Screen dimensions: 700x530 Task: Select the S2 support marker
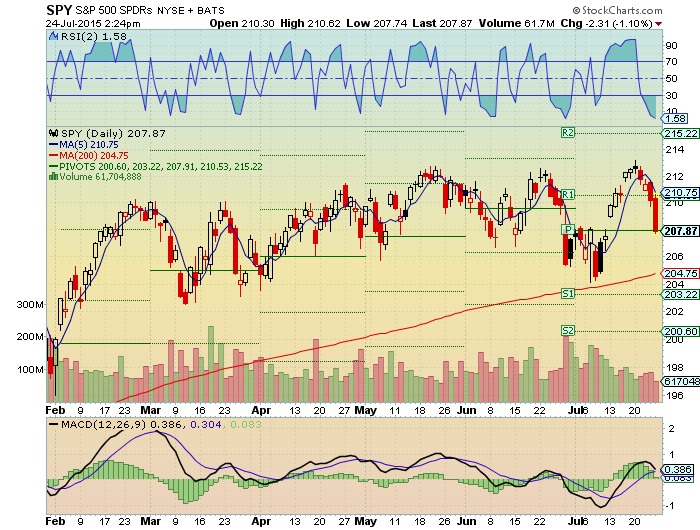(567, 330)
